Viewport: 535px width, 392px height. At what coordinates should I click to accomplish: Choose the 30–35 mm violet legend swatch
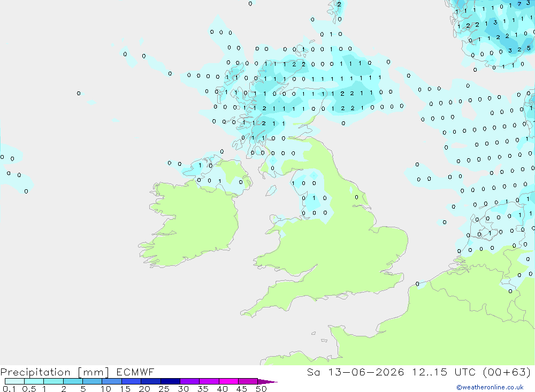coord(189,381)
